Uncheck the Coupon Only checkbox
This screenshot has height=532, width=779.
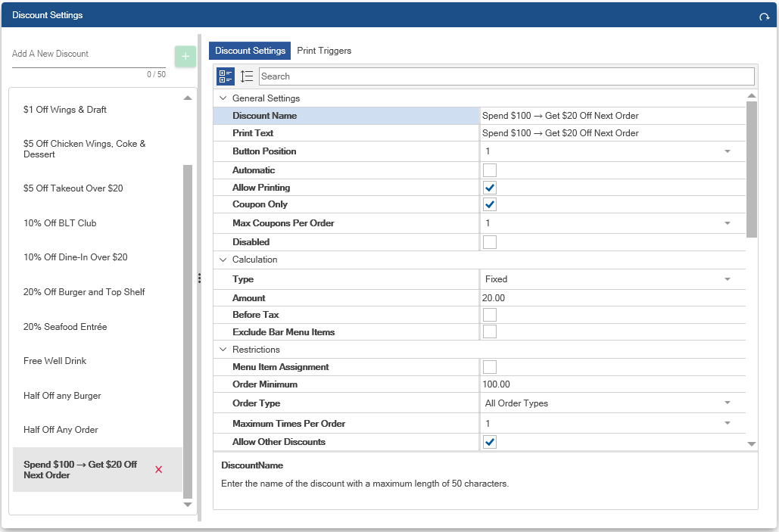click(x=490, y=204)
